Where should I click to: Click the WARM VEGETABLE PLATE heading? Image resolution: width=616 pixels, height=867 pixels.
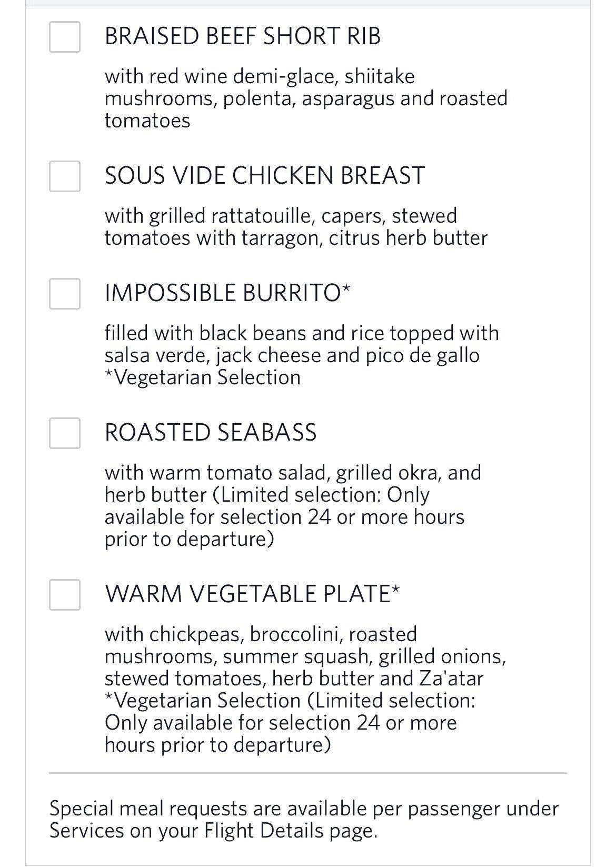[x=253, y=594]
